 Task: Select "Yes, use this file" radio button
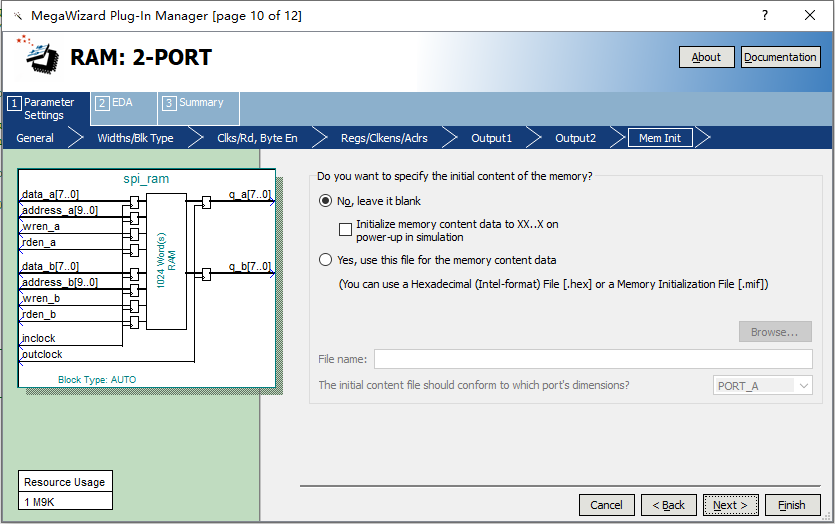(325, 260)
